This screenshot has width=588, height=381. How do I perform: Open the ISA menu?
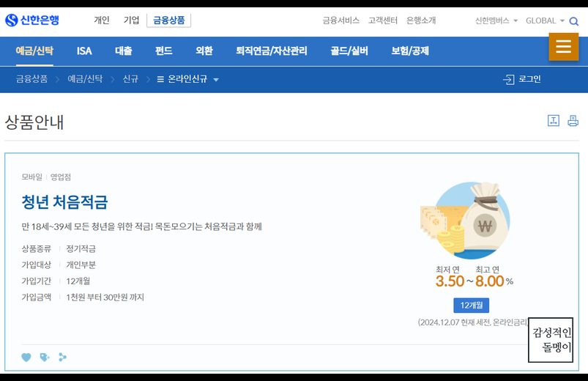pyautogui.click(x=84, y=51)
